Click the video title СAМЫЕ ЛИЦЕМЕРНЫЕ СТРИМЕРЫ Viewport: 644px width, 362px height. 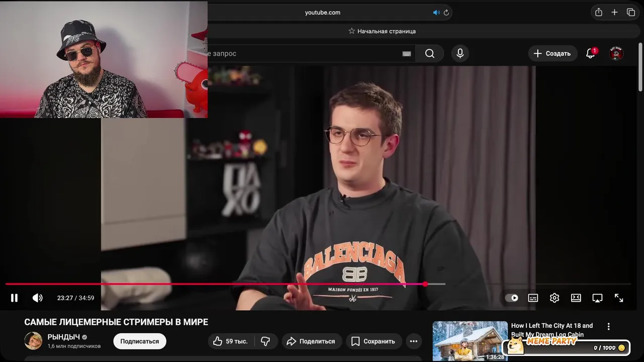click(116, 322)
